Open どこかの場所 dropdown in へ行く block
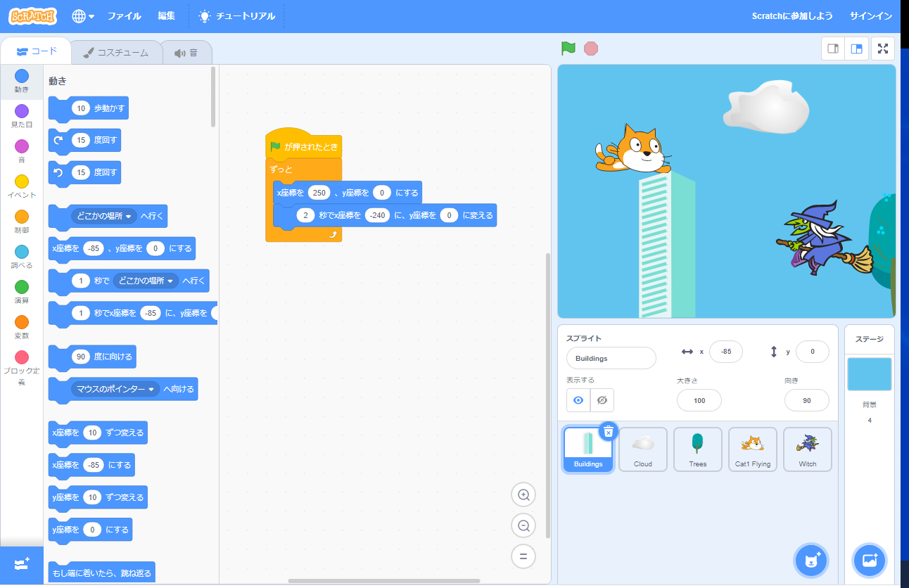 tap(104, 217)
